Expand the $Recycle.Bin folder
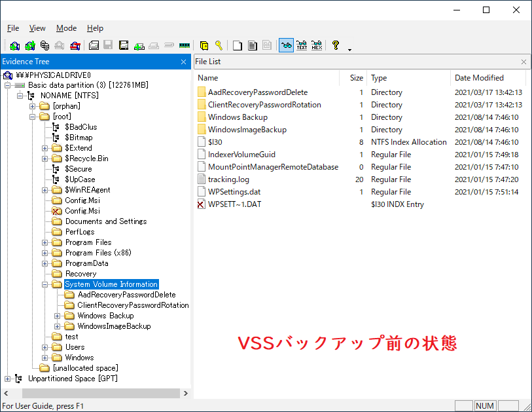532x412 pixels. pyautogui.click(x=44, y=159)
